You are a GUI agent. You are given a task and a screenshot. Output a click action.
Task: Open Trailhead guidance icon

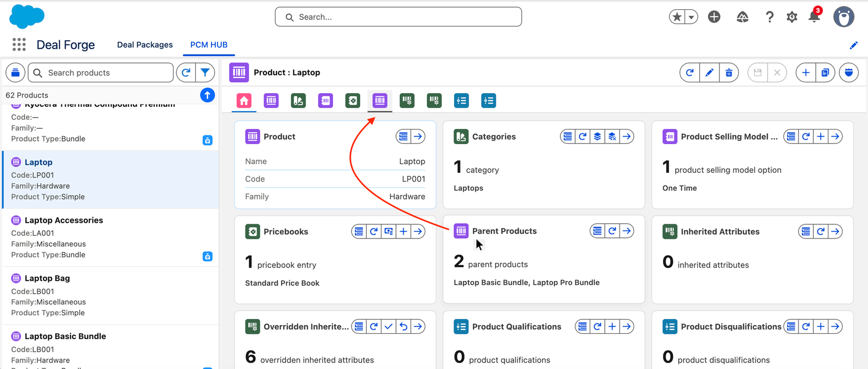(743, 17)
